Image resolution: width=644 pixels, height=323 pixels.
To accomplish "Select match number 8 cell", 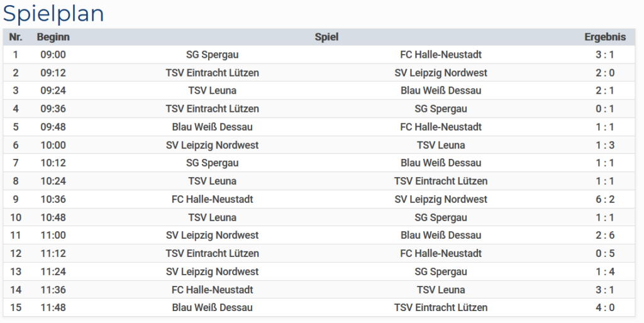I will click(x=16, y=181).
